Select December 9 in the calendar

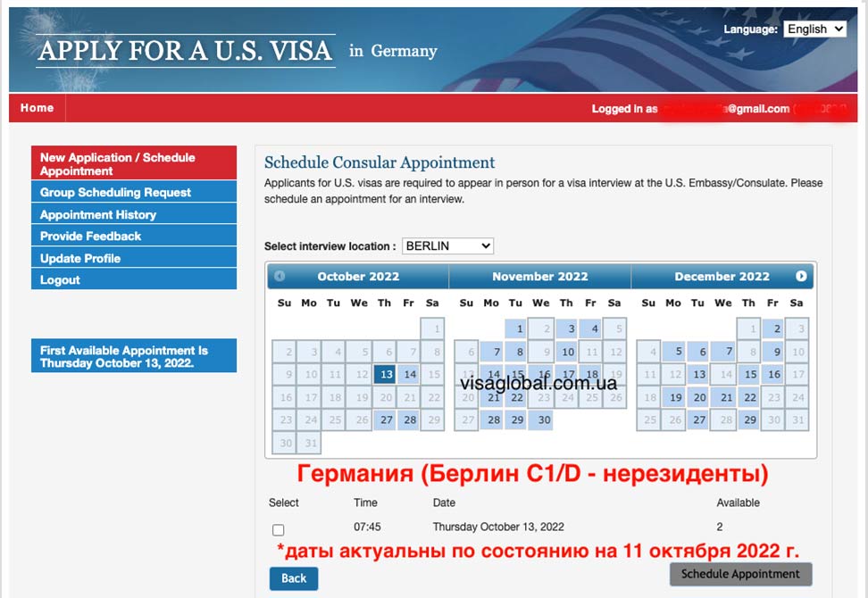tap(773, 352)
